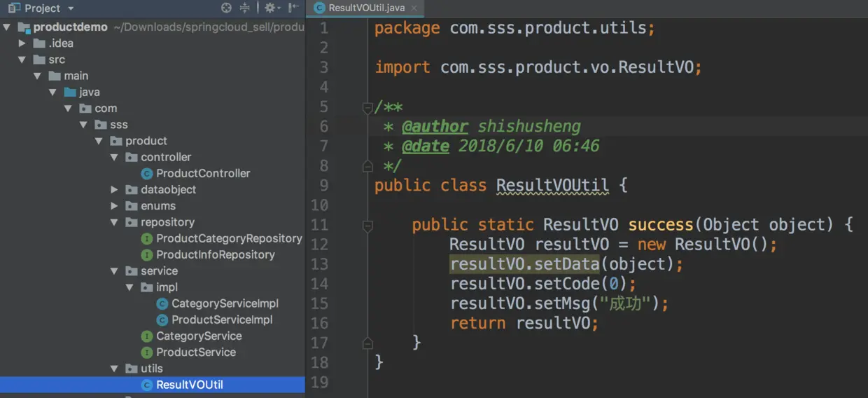Screen dimensions: 868x398
Task: Click the productdemo module icon
Action: click(23, 27)
